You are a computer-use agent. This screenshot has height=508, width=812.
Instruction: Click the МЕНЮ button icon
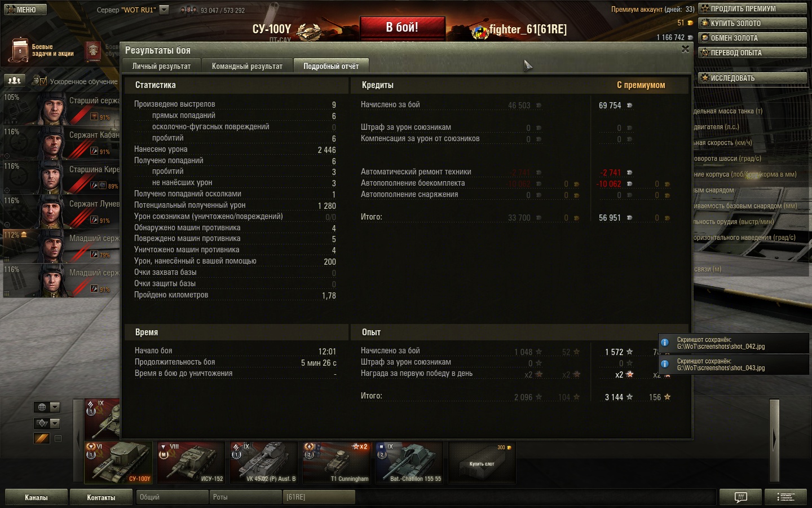pyautogui.click(x=10, y=10)
